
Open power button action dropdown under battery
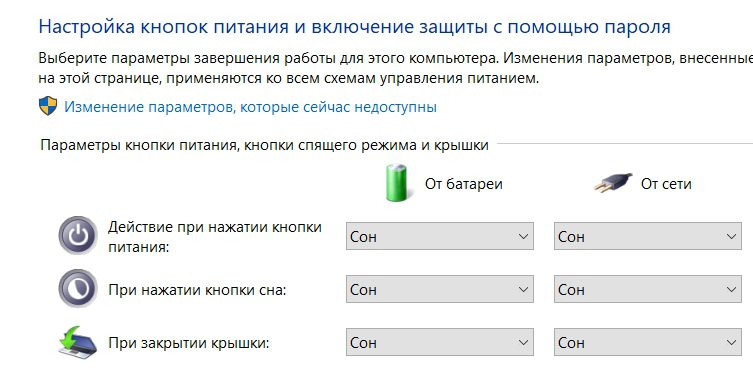coord(439,236)
